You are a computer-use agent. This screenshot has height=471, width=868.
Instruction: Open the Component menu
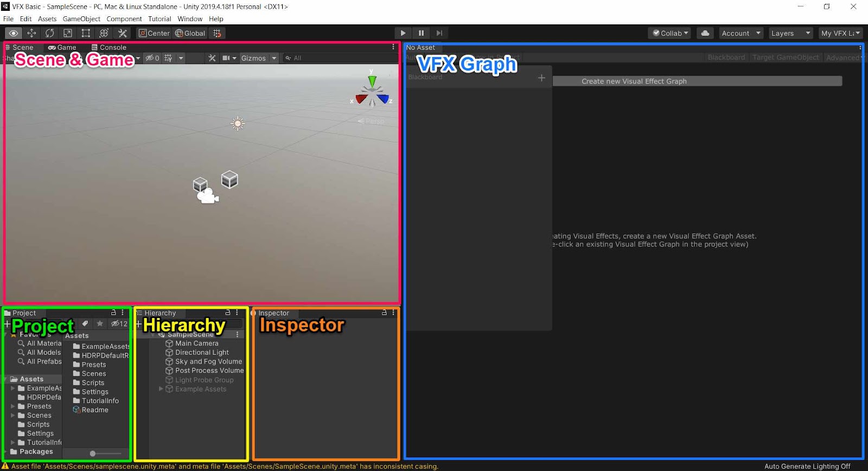click(124, 19)
